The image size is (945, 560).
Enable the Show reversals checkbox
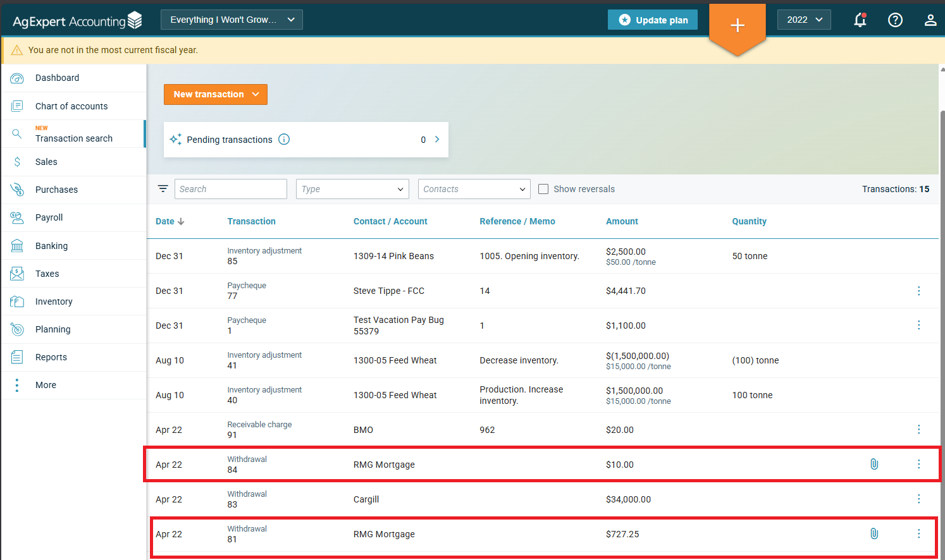coord(543,189)
